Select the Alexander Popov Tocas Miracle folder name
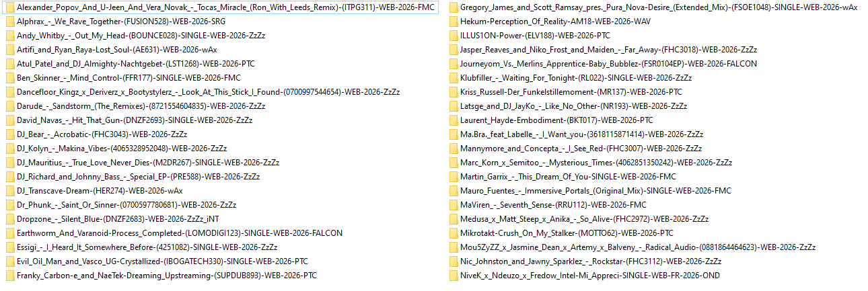The image size is (868, 291). 226,7
